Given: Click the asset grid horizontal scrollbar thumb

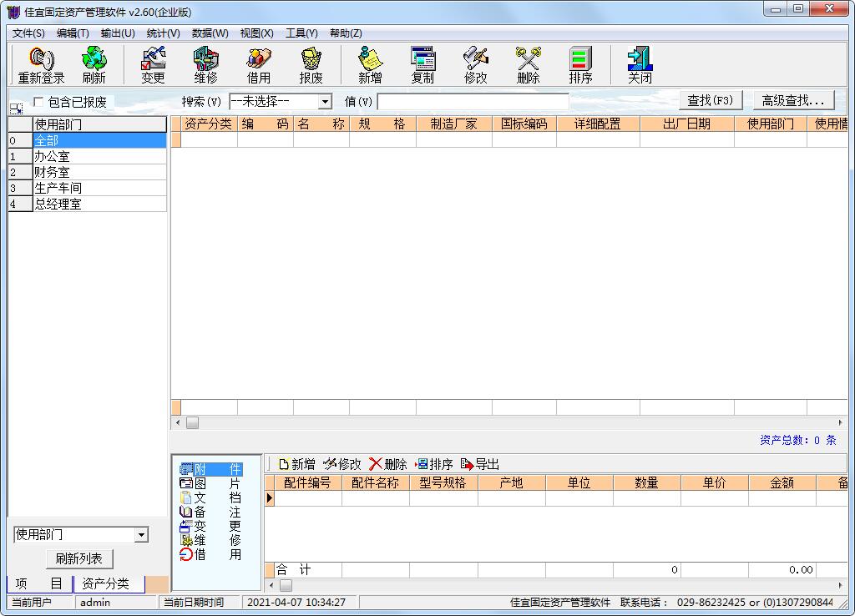Looking at the screenshot, I should coord(192,423).
